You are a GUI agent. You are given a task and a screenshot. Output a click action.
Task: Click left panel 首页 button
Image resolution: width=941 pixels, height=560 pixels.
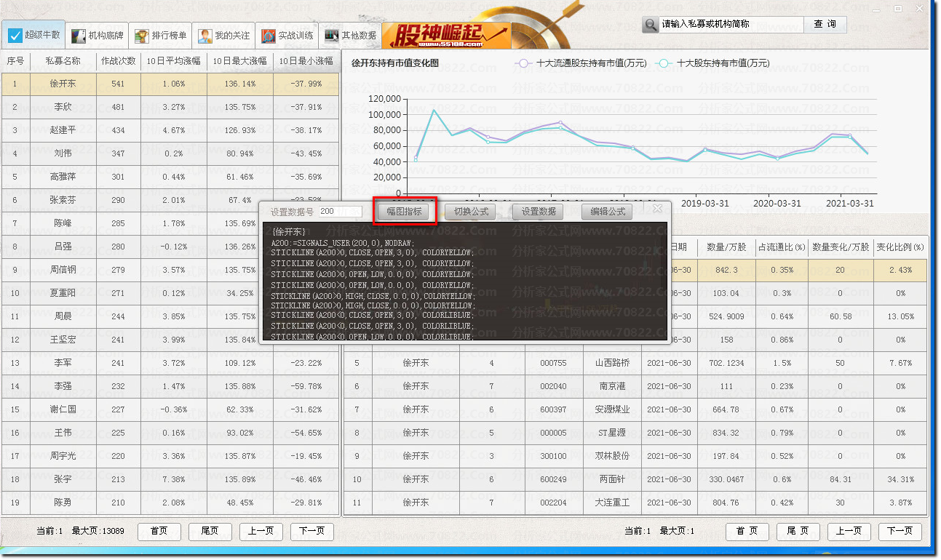(159, 532)
